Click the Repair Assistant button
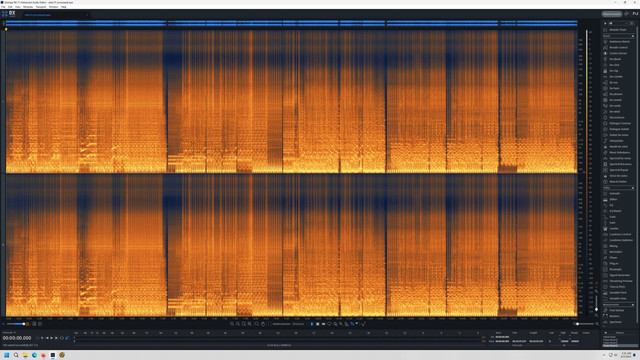This screenshot has width=640, height=360. [x=611, y=14]
